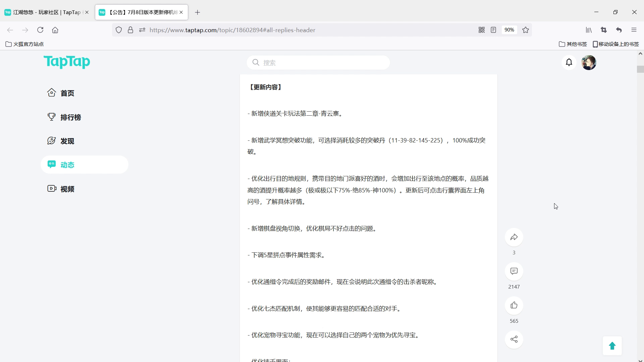Switch to the 江湖悠悠 玩家社区 tab

(44, 12)
